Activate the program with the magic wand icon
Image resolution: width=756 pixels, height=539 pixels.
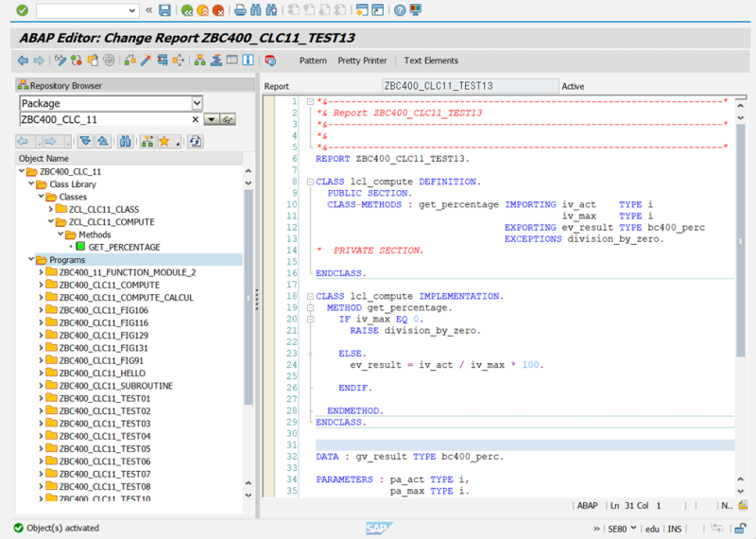(x=146, y=61)
